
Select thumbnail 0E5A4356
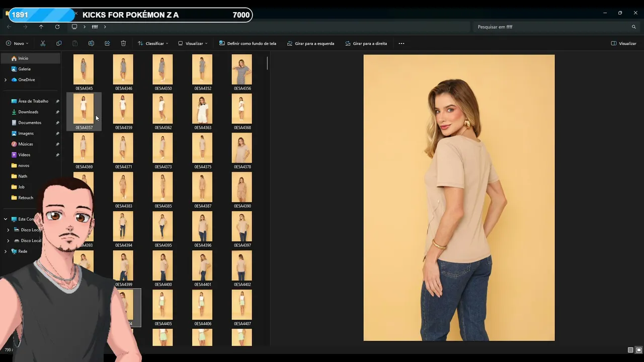(242, 69)
